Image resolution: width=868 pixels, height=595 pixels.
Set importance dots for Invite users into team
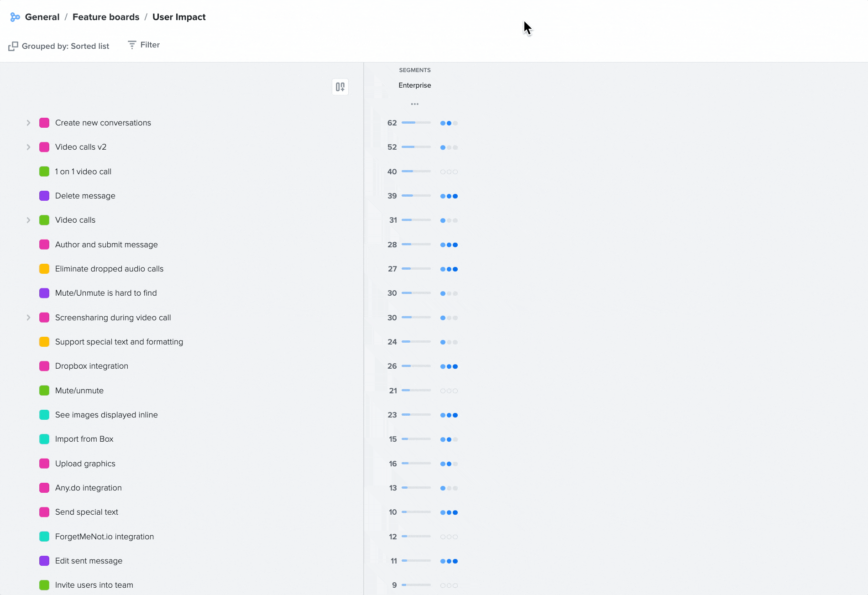click(x=449, y=585)
